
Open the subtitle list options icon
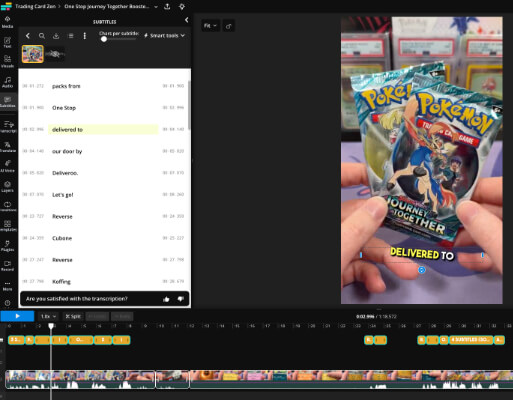point(71,36)
